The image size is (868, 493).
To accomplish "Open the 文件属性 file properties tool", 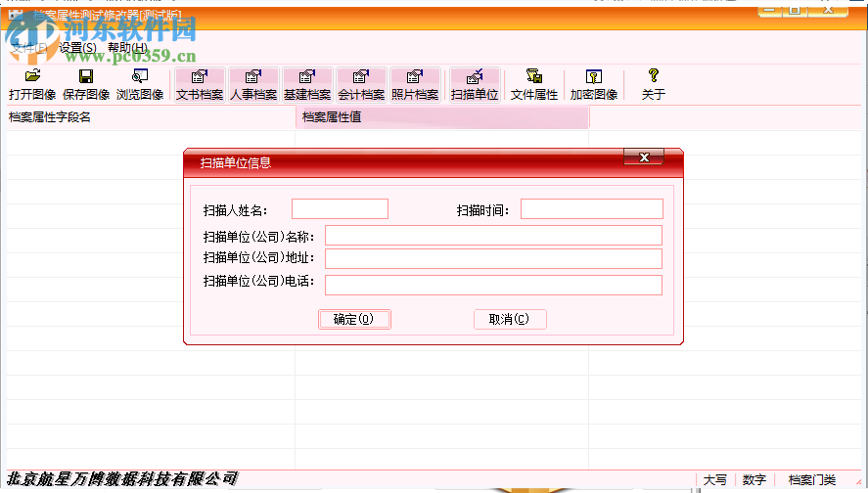I will pyautogui.click(x=533, y=85).
